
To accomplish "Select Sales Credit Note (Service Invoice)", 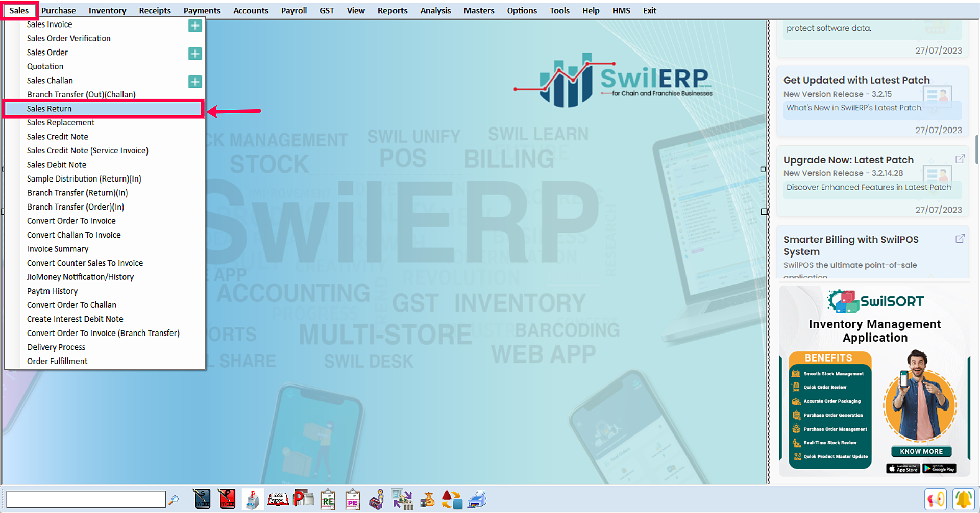I will click(x=105, y=150).
